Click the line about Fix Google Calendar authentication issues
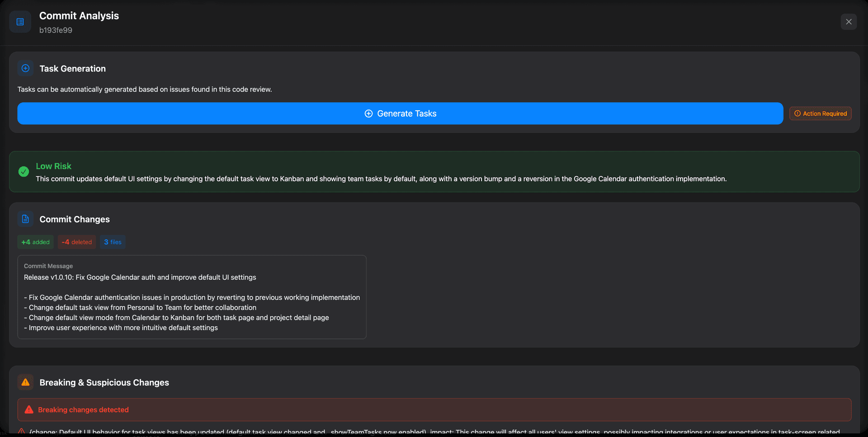 pyautogui.click(x=192, y=297)
